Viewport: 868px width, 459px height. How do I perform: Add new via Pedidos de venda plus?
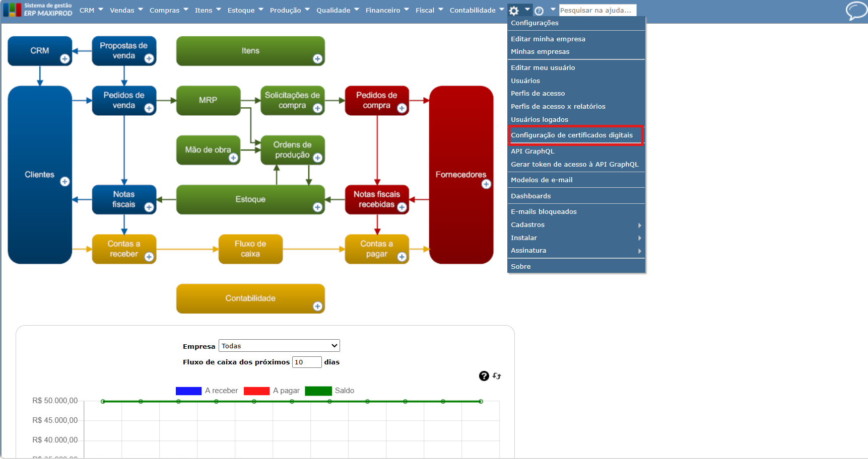point(149,108)
